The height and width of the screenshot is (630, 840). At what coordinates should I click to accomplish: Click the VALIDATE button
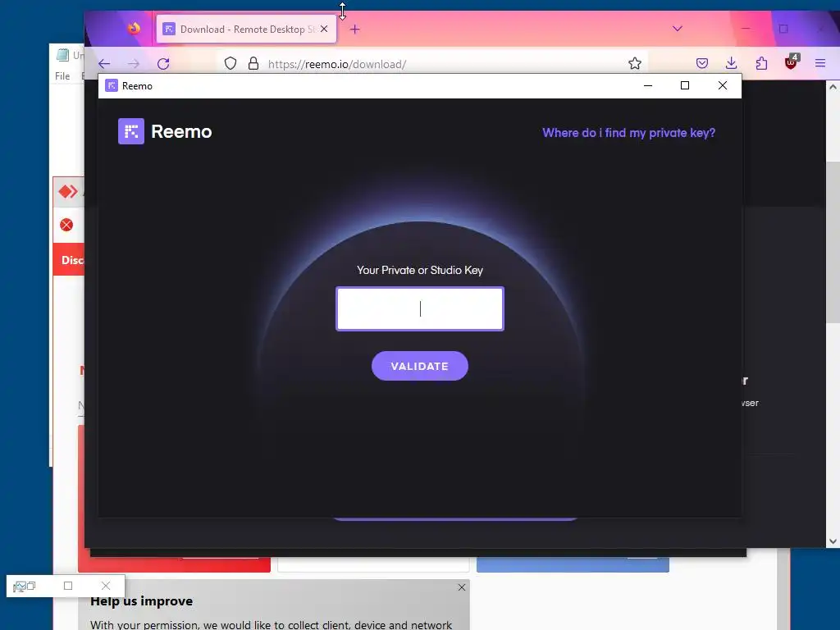pyautogui.click(x=419, y=366)
